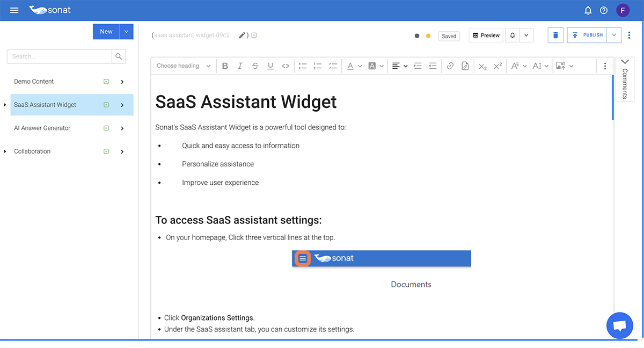The image size is (644, 348).
Task: Insert a to-do checklist
Action: [333, 66]
